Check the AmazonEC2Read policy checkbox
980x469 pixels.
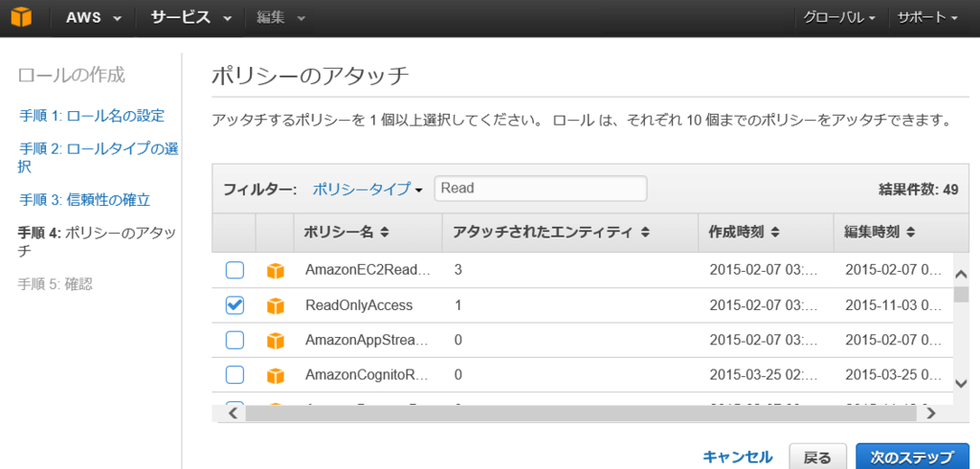click(x=234, y=270)
